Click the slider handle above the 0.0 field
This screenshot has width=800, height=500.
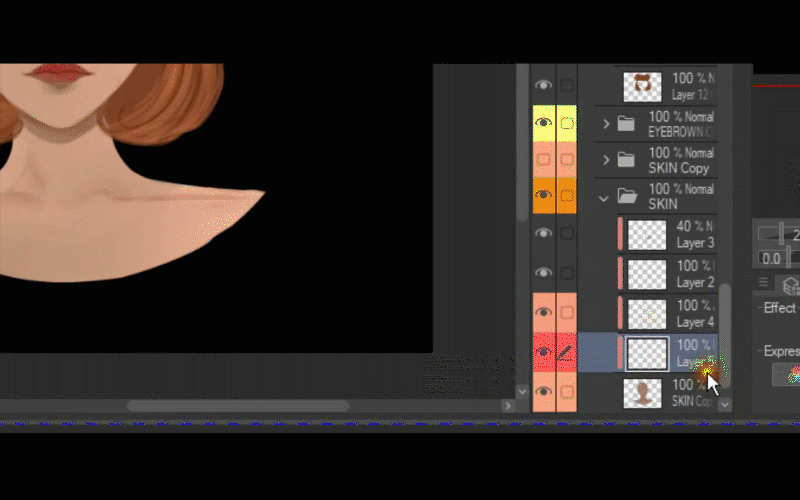coord(781,233)
